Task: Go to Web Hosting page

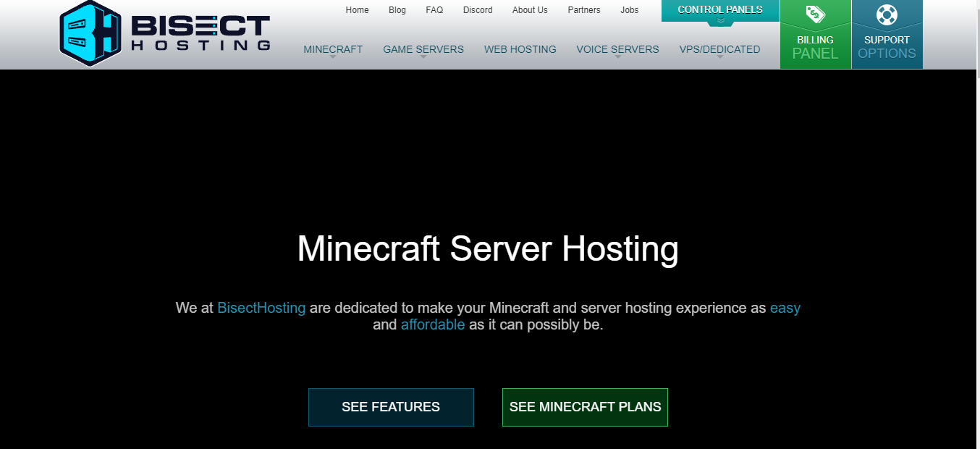Action: (520, 49)
